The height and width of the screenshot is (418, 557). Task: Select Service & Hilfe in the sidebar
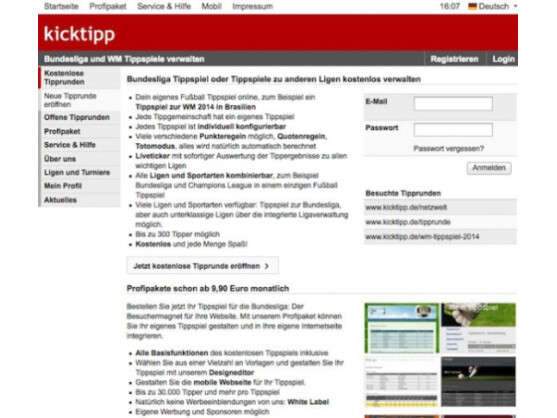(80, 145)
